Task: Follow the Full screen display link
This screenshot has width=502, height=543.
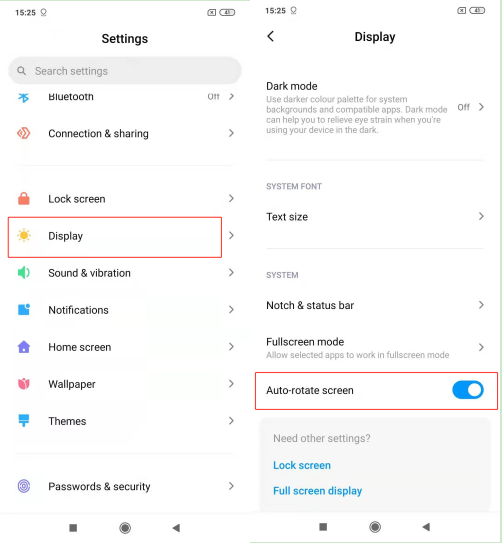Action: tap(317, 491)
